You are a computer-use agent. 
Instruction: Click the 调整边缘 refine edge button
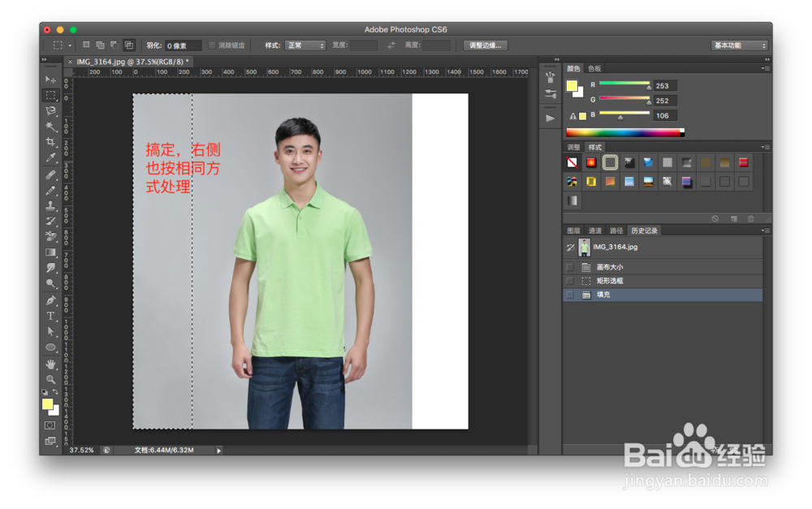point(486,45)
